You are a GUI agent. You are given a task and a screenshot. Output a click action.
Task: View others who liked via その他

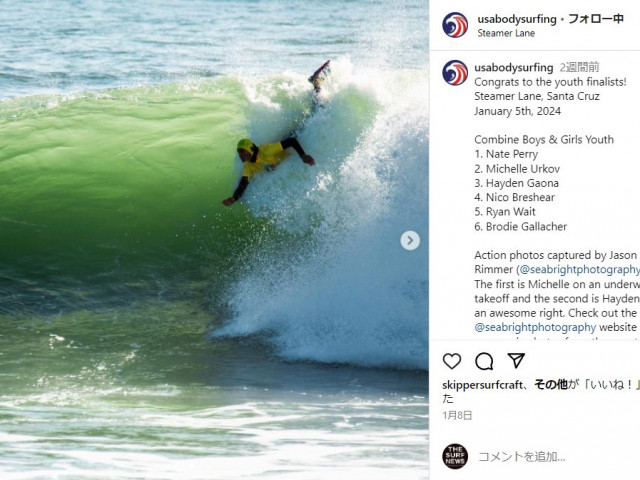(551, 384)
